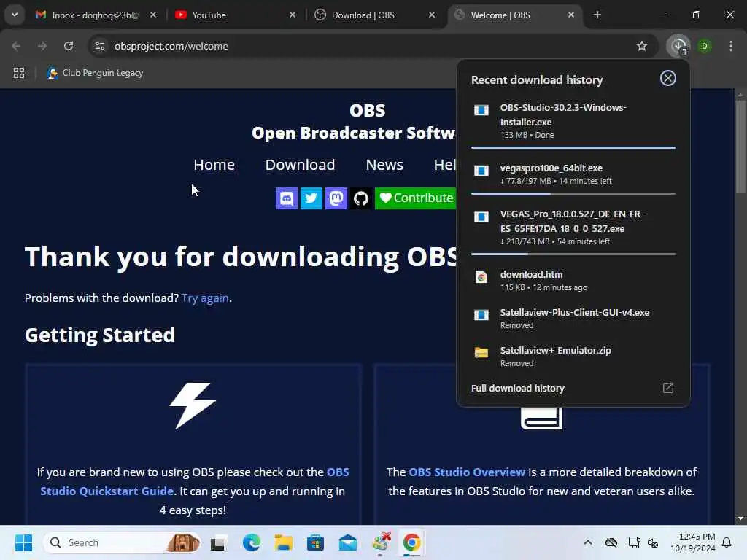This screenshot has width=747, height=560.
Task: Click the Full download history link
Action: pos(518,388)
